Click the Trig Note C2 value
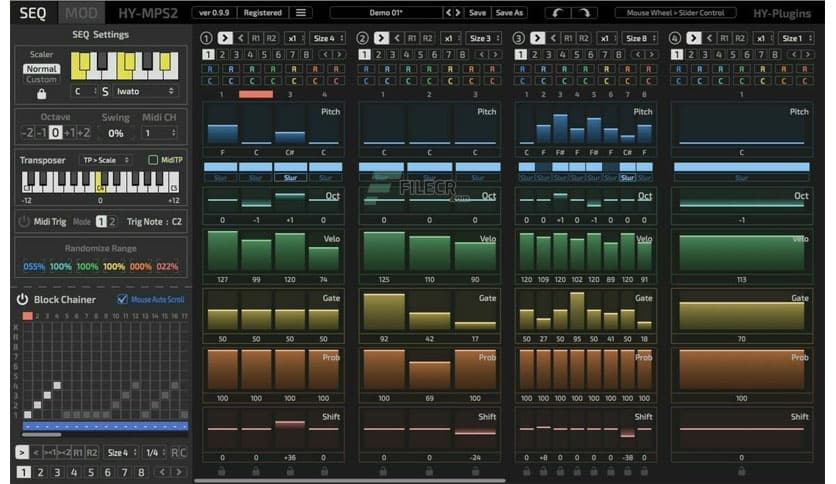The width and height of the screenshot is (836, 484). tap(176, 221)
